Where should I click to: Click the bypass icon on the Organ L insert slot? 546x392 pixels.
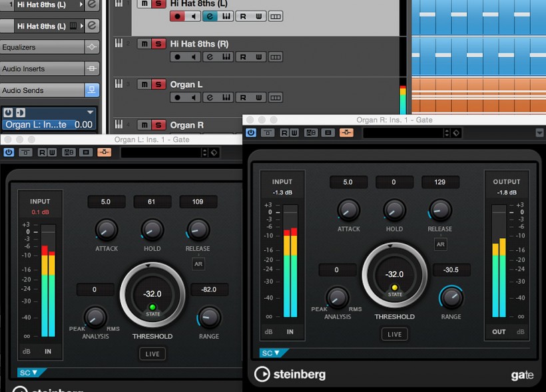tap(21, 112)
